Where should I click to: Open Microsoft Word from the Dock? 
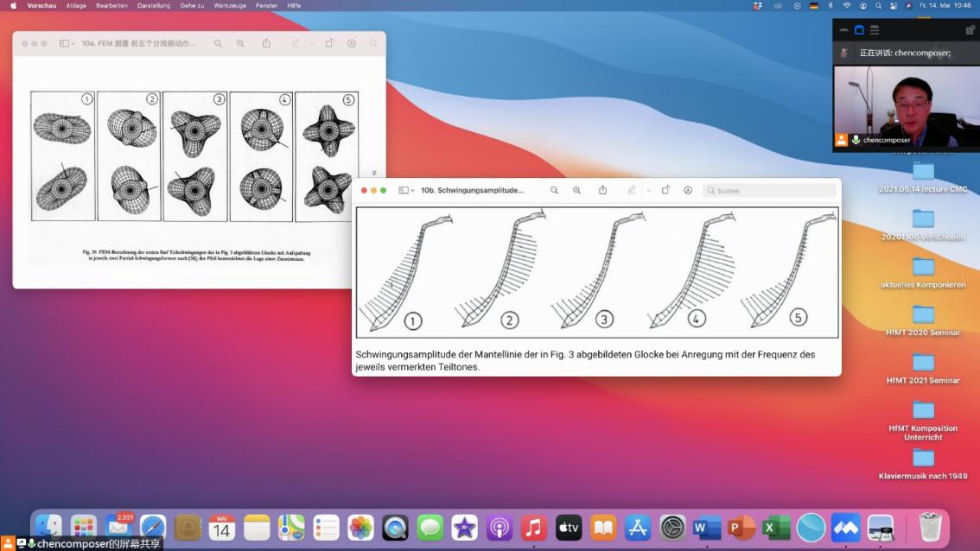click(707, 529)
